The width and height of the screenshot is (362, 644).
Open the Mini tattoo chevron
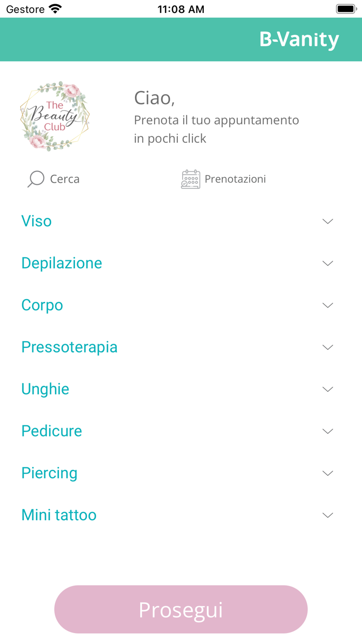coord(327,515)
